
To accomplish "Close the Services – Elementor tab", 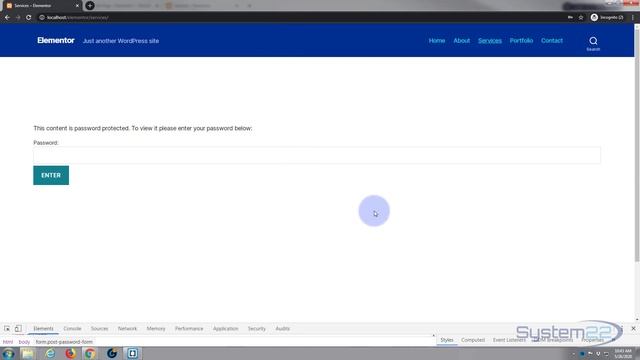I will coord(77,6).
